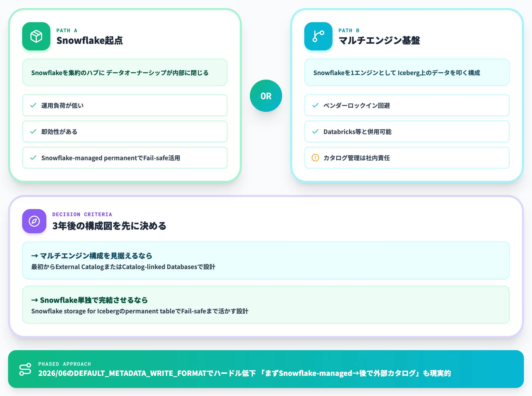Select the マルチエンジン基盤 heading
This screenshot has width=532, height=396.
[379, 40]
